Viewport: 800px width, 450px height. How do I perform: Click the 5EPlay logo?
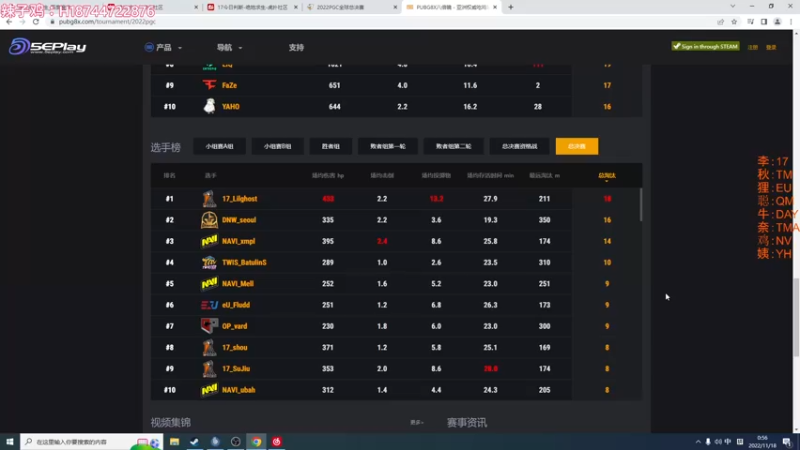click(47, 46)
